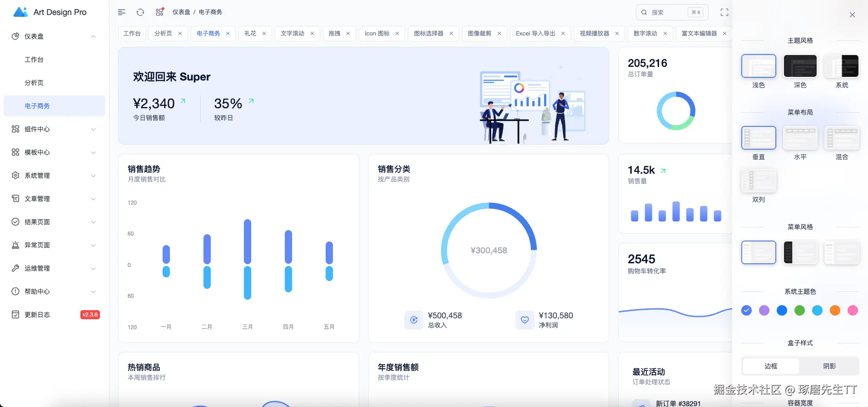Pick the orange system theme color
Viewport: 868px width, 407px height.
click(835, 310)
